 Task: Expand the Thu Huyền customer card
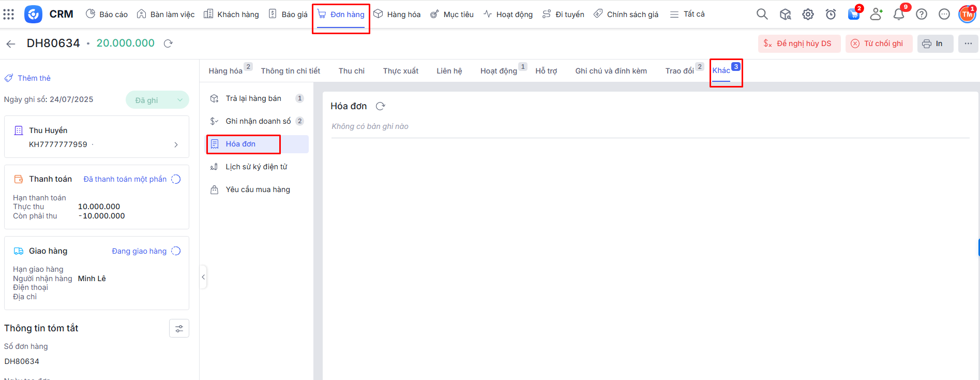click(176, 144)
